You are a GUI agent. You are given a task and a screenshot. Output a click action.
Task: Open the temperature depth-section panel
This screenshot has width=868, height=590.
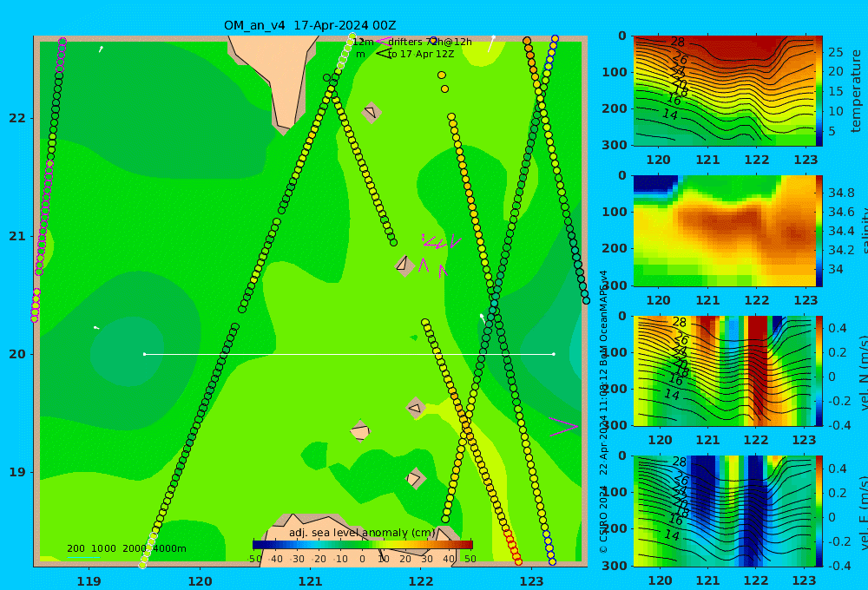point(724,91)
